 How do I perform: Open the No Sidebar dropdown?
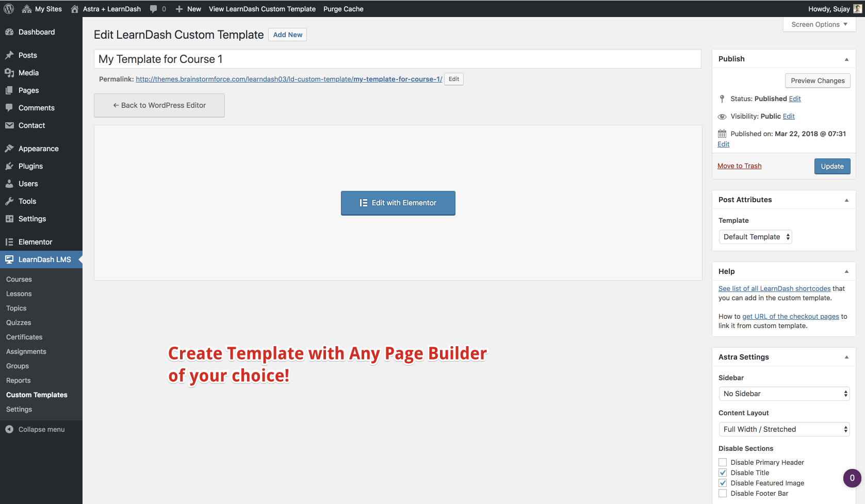point(784,394)
